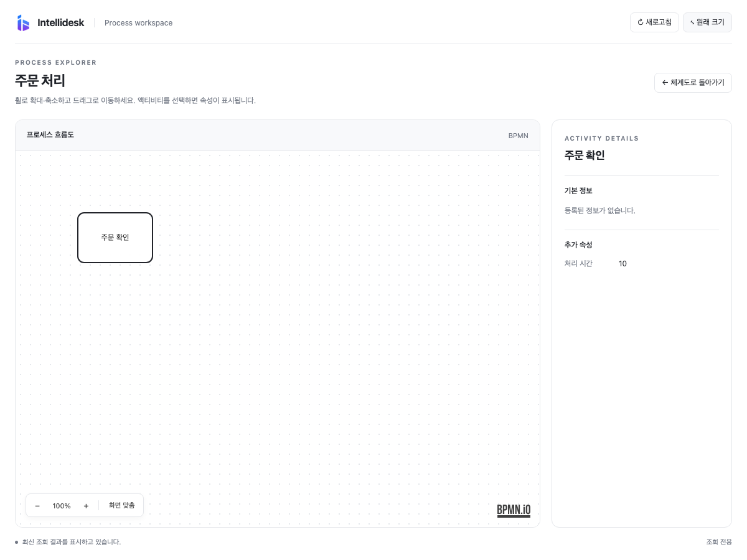Click the Intellidesk logo icon

[x=23, y=23]
